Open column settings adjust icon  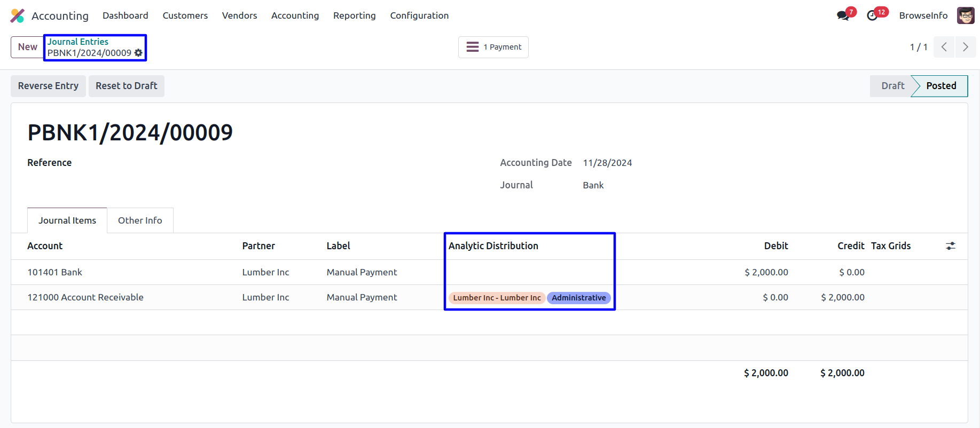[951, 246]
